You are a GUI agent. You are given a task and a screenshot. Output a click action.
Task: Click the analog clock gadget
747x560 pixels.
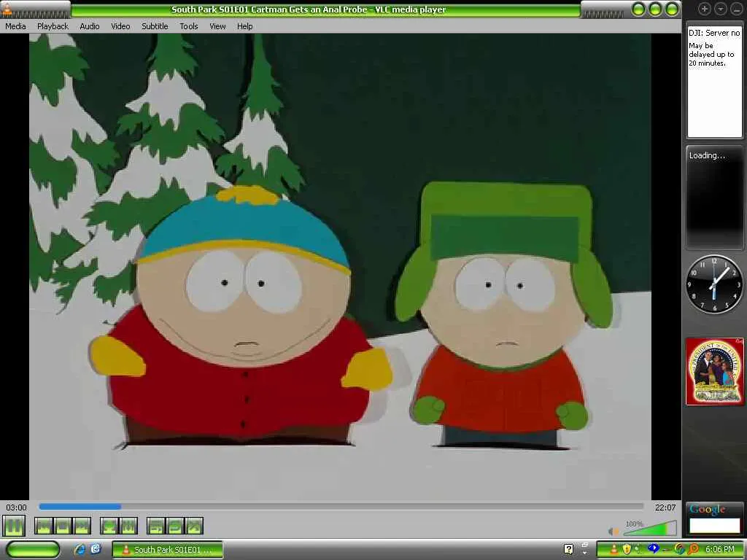tap(714, 284)
